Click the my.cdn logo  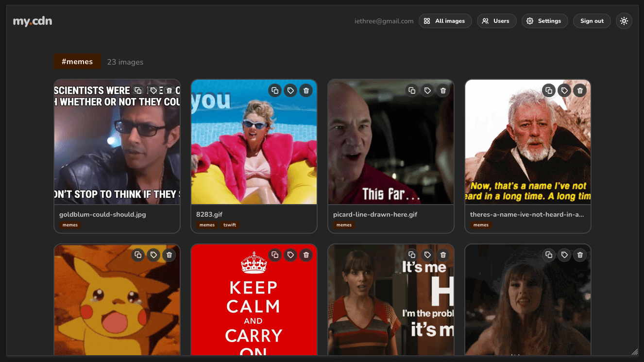[33, 21]
